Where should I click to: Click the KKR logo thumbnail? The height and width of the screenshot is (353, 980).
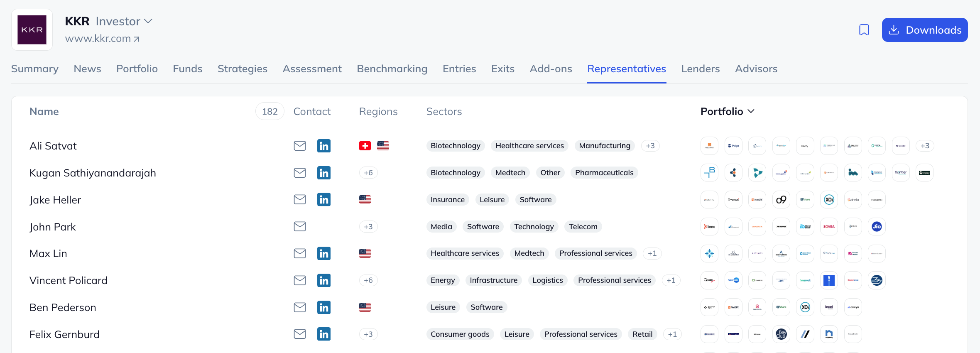coord(32,30)
